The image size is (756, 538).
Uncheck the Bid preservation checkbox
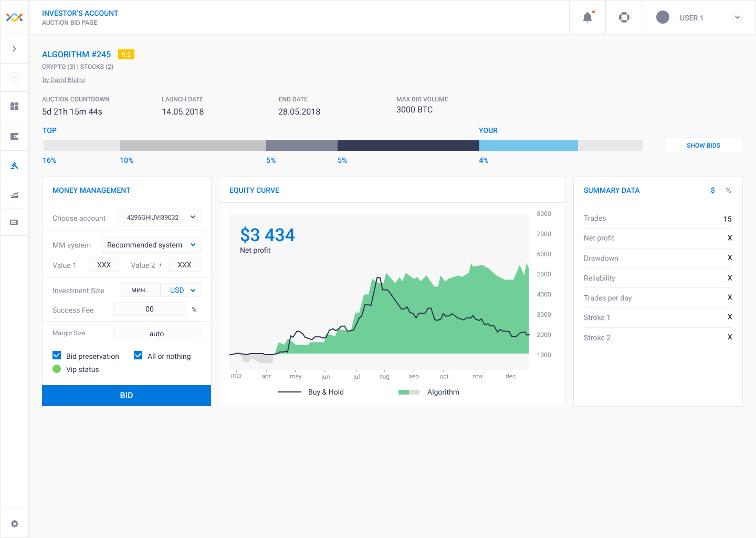57,355
